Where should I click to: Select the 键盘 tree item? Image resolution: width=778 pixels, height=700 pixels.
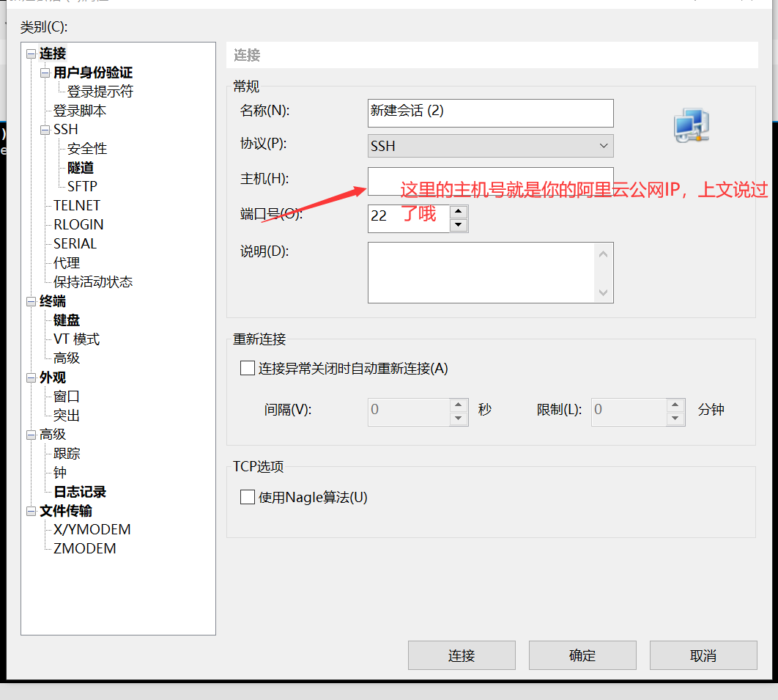point(66,320)
